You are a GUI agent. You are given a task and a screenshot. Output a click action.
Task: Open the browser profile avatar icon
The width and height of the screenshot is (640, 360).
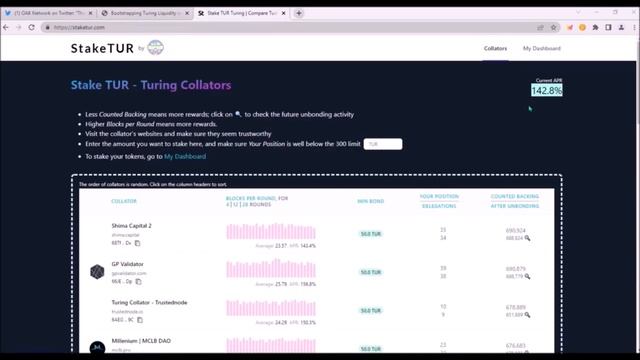[621, 27]
